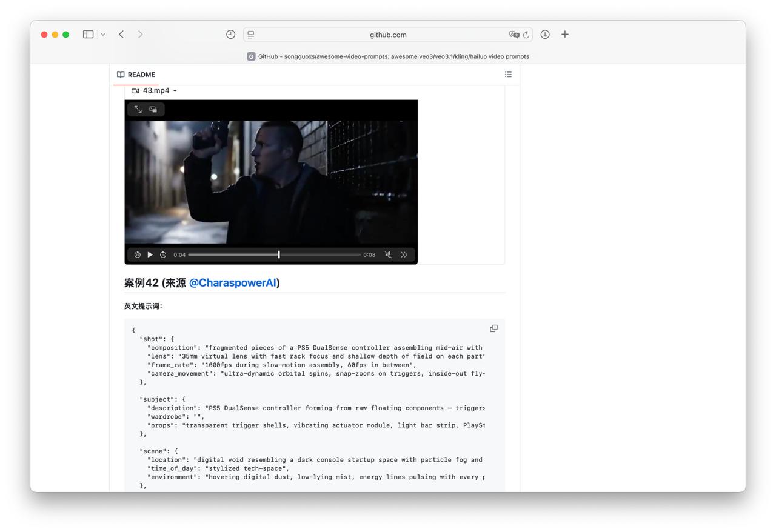Viewport: 776px width, 532px height.
Task: Expand the sidebar tab group chevron
Action: pyautogui.click(x=103, y=35)
